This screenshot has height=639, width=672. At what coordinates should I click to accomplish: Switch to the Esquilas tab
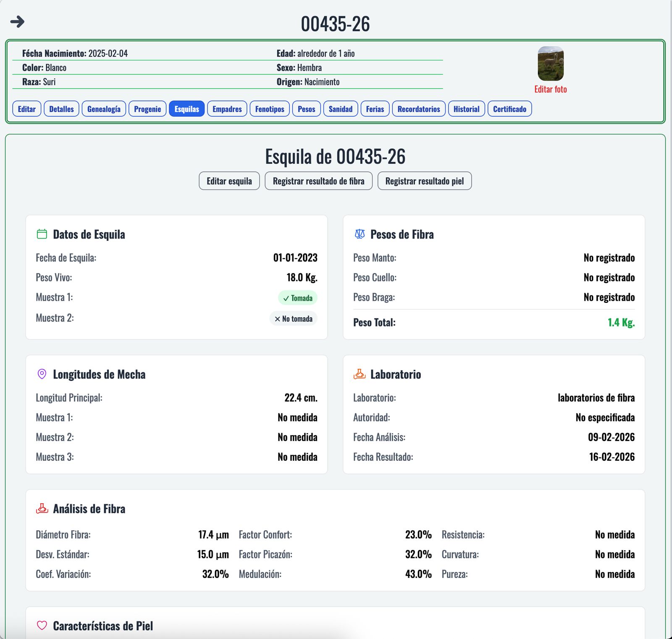click(x=186, y=109)
